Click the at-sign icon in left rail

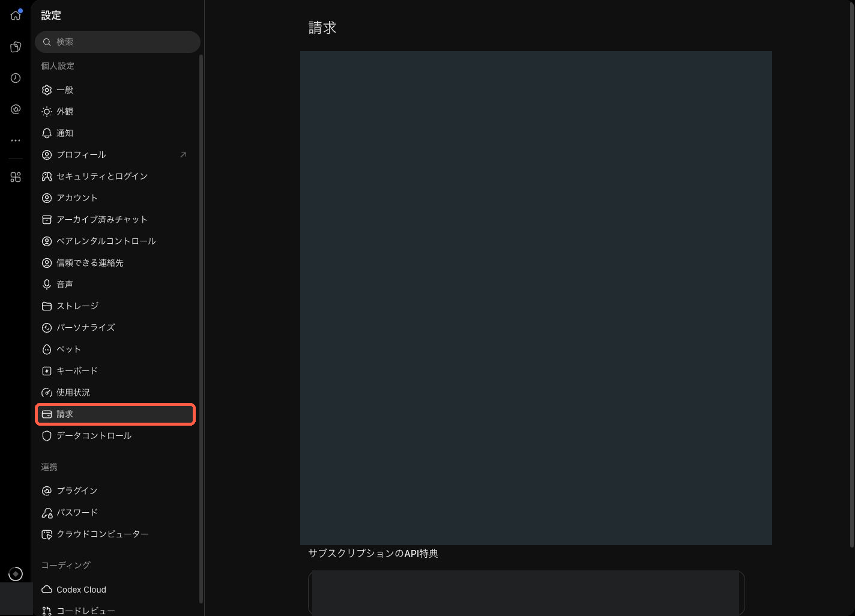click(16, 109)
